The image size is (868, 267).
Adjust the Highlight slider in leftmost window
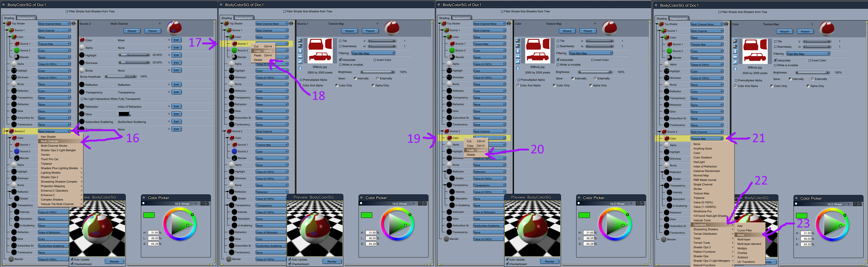tap(134, 55)
